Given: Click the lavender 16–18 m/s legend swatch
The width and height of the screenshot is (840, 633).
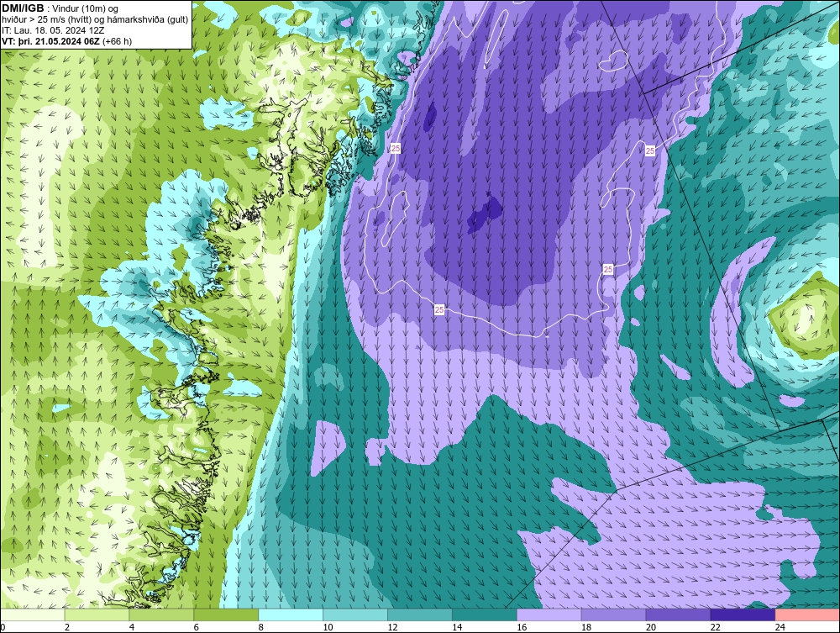Looking at the screenshot, I should pyautogui.click(x=549, y=615).
